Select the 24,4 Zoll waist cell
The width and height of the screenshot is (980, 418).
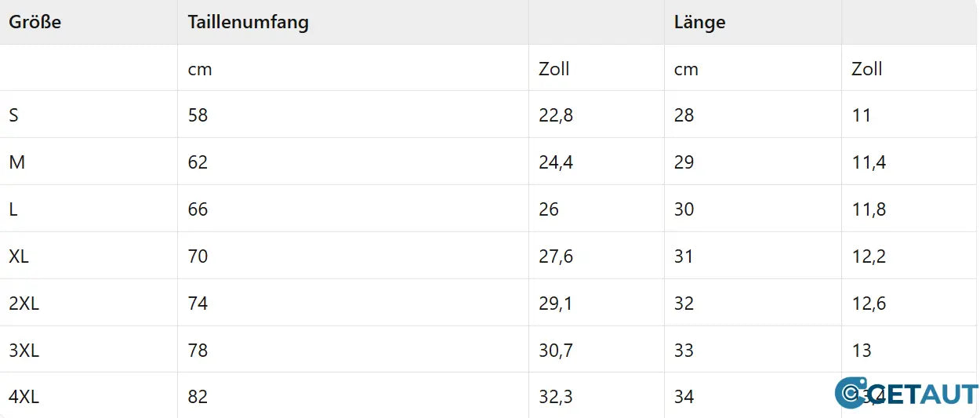click(x=556, y=162)
